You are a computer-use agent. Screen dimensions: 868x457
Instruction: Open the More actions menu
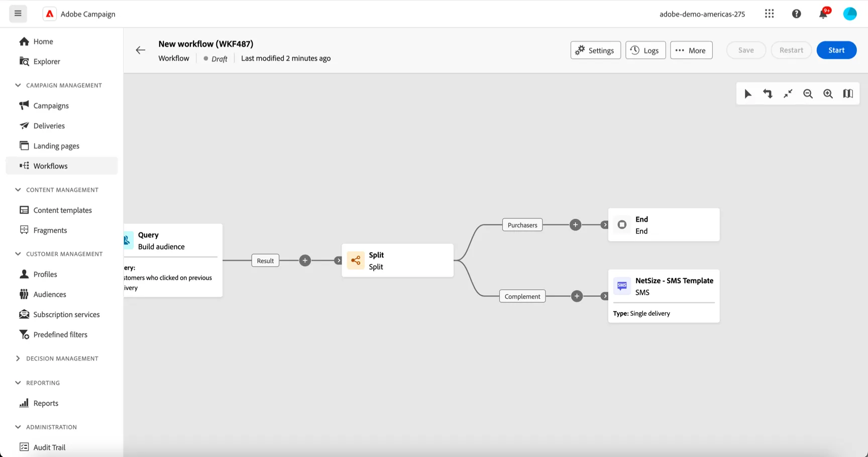(x=691, y=50)
